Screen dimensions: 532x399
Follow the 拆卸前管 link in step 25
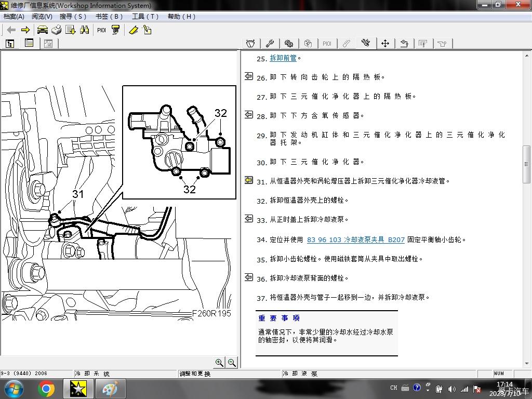click(283, 58)
